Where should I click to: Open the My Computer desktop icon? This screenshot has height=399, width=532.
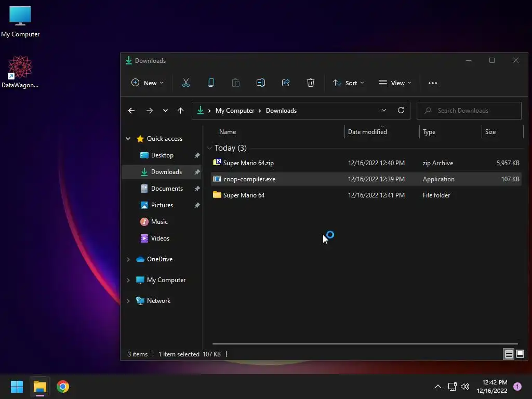[20, 22]
